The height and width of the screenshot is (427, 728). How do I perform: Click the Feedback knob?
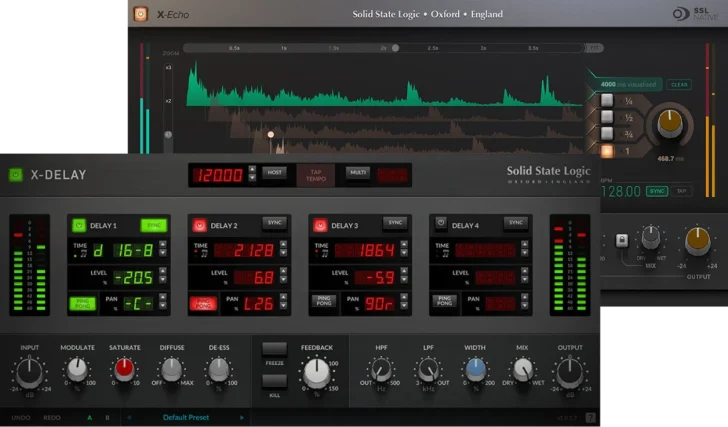point(316,373)
